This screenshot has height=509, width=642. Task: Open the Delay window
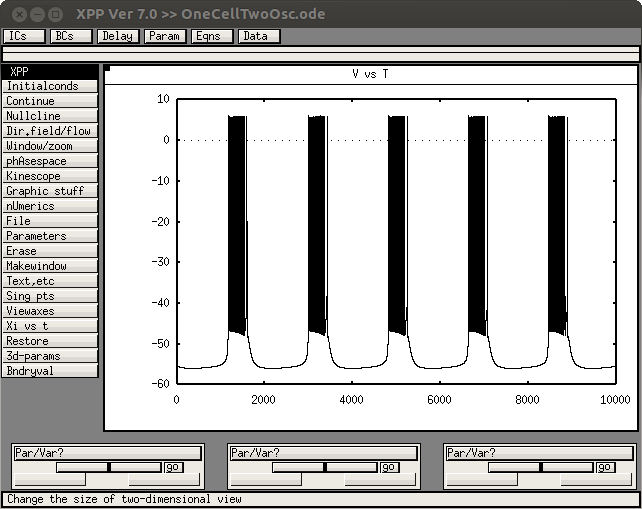117,36
